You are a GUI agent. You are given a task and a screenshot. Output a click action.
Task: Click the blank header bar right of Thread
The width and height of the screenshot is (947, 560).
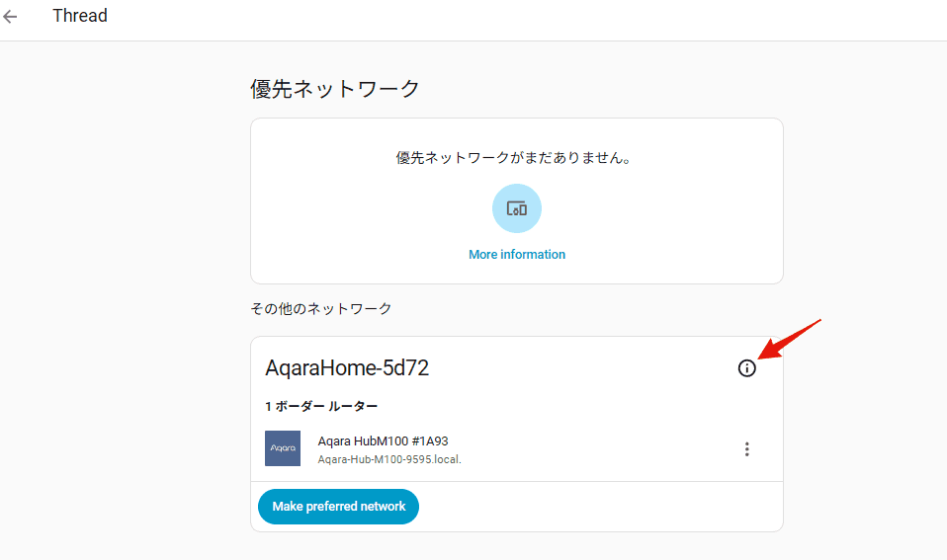click(494, 17)
